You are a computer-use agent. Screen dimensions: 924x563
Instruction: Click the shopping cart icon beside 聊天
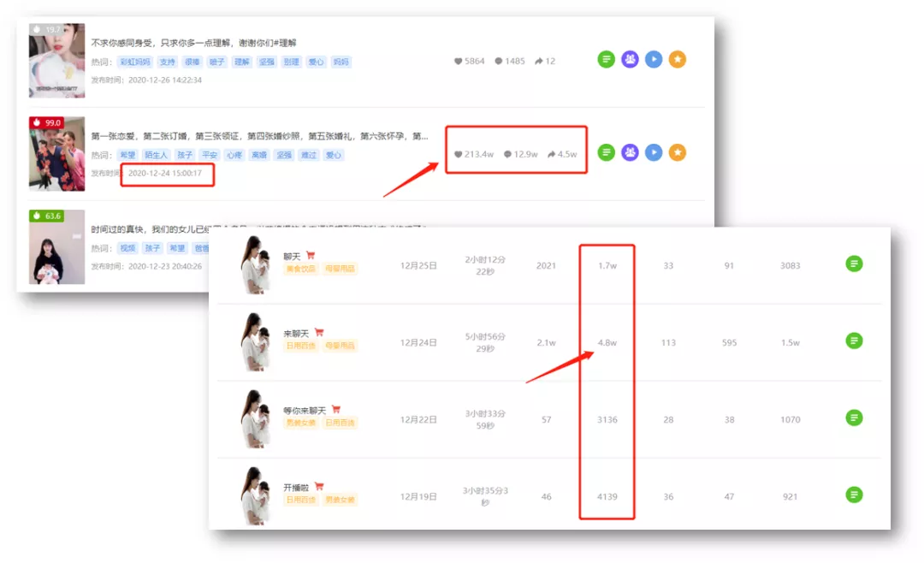click(x=311, y=254)
